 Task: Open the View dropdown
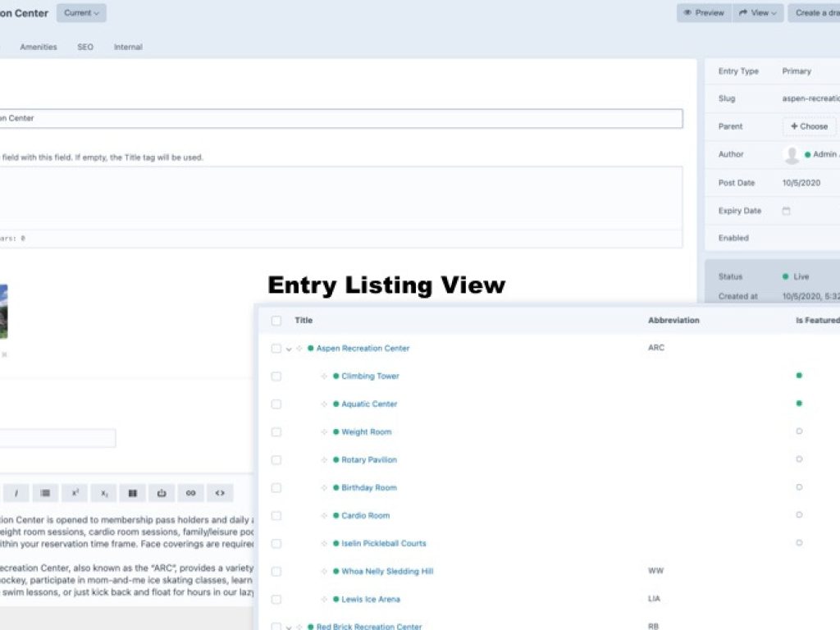coord(756,12)
